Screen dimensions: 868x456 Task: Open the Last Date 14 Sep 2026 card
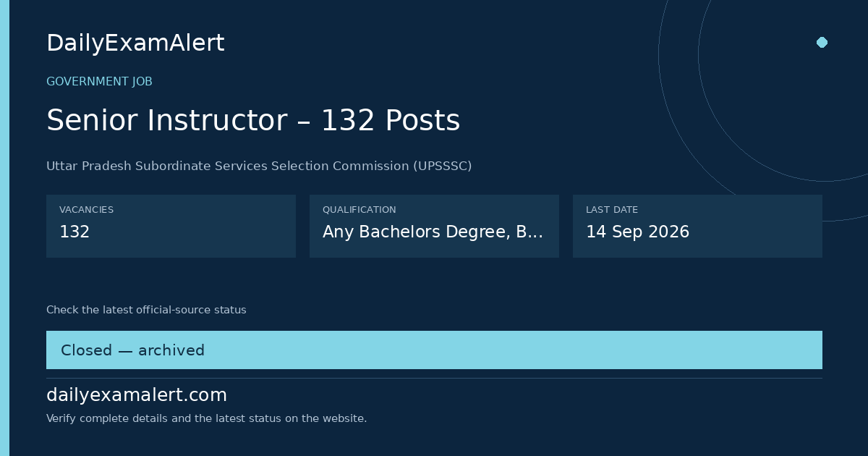(x=697, y=226)
